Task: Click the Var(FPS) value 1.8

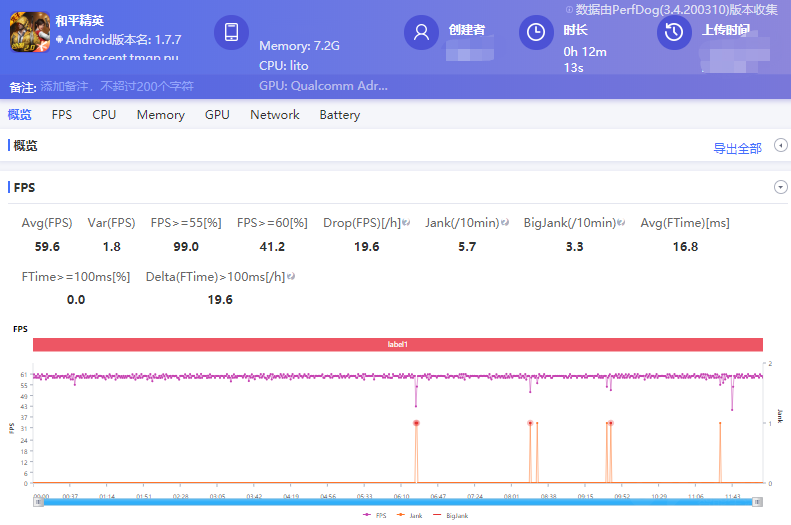Action: click(111, 247)
